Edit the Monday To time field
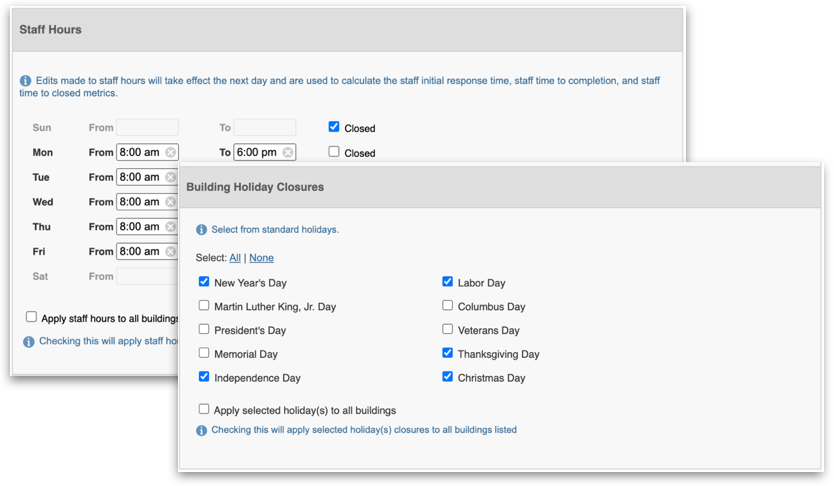 click(257, 153)
